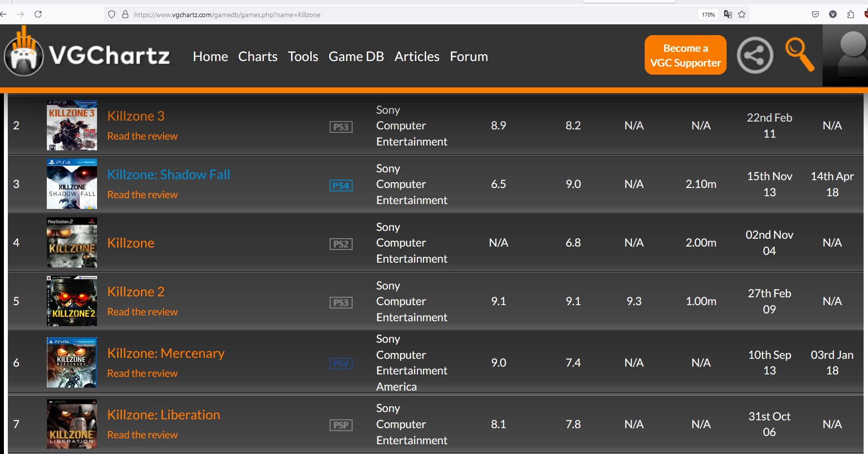This screenshot has height=454, width=868.
Task: Select the 6.5 score for Shadow Fall
Action: pyautogui.click(x=498, y=184)
